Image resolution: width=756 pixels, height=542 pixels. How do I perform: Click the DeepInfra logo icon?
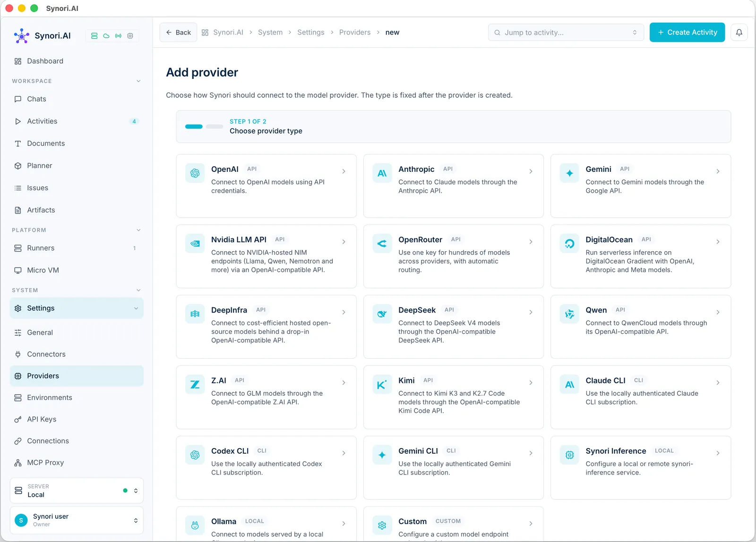pyautogui.click(x=195, y=314)
